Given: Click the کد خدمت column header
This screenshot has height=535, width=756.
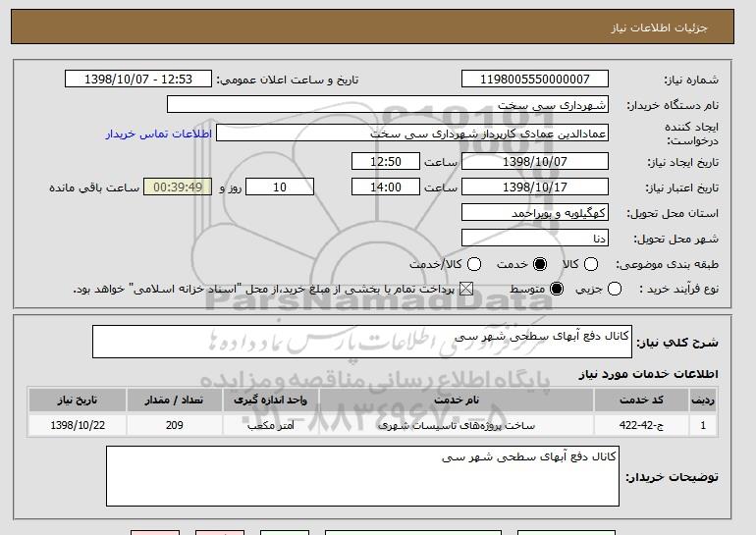Looking at the screenshot, I should [641, 401].
